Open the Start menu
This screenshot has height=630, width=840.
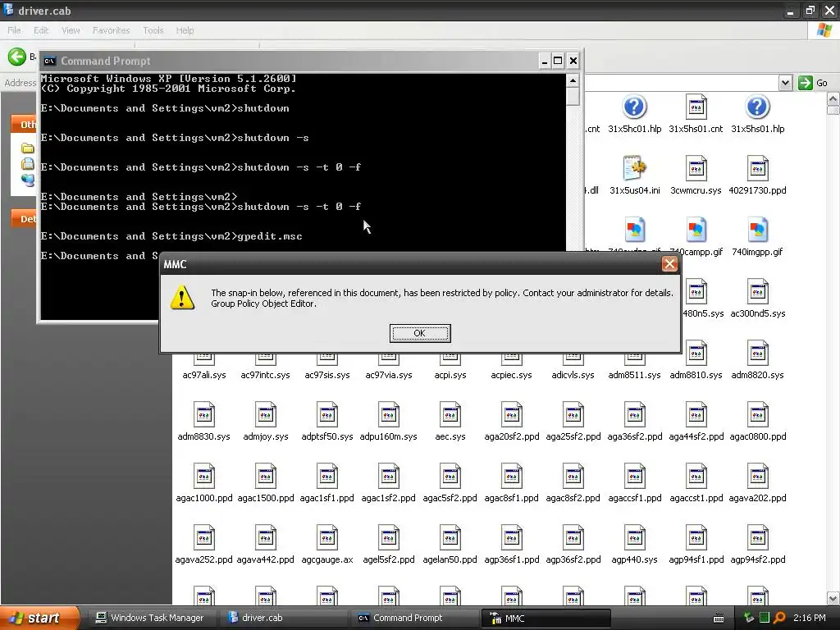(39, 618)
